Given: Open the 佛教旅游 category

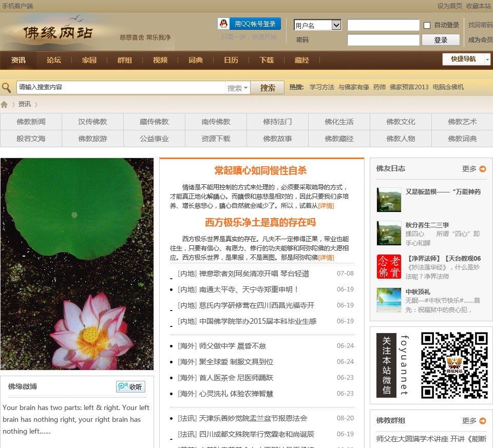Looking at the screenshot, I should coord(93,139).
